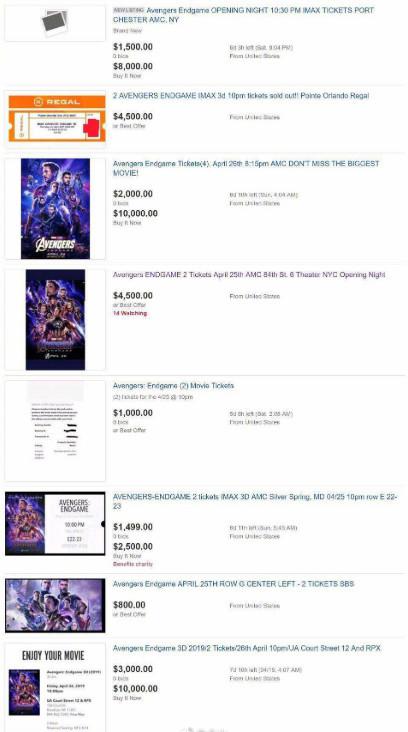Open the 'Avengers: Endgame (2) Movie Tickets' listing
Screen dimensions: 408x732
(173, 386)
